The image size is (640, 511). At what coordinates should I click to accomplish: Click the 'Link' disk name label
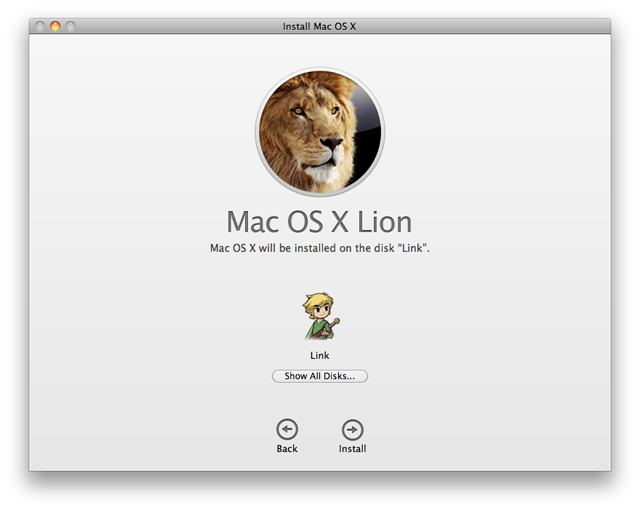[320, 355]
